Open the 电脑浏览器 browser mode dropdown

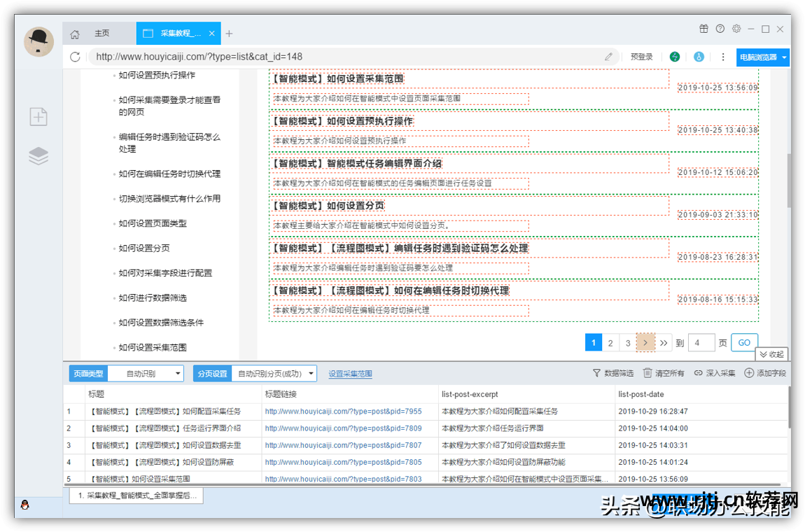(762, 57)
